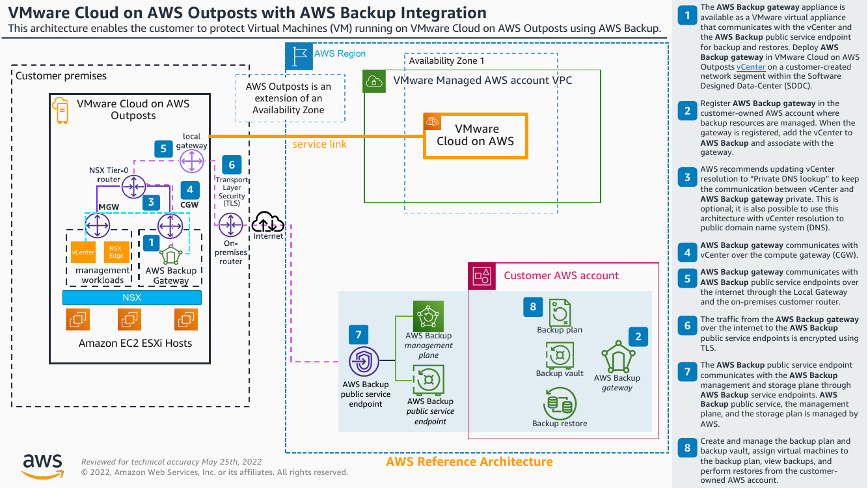Click the 'service link' label
The height and width of the screenshot is (488, 868).
click(319, 144)
